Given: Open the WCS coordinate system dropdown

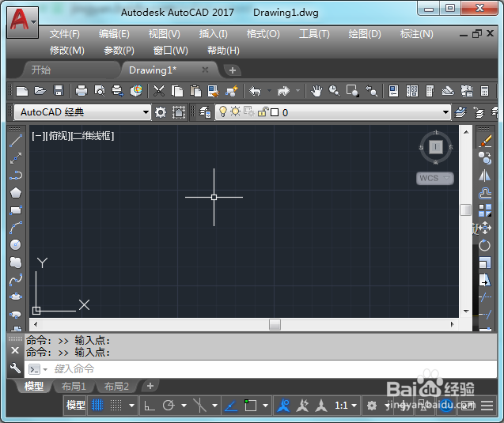Looking at the screenshot, I should (435, 178).
